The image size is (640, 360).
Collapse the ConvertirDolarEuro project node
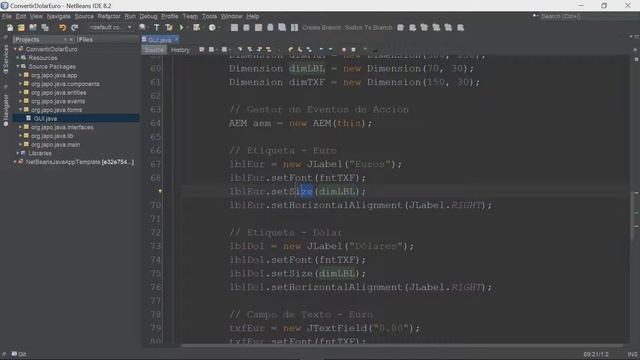click(16, 49)
